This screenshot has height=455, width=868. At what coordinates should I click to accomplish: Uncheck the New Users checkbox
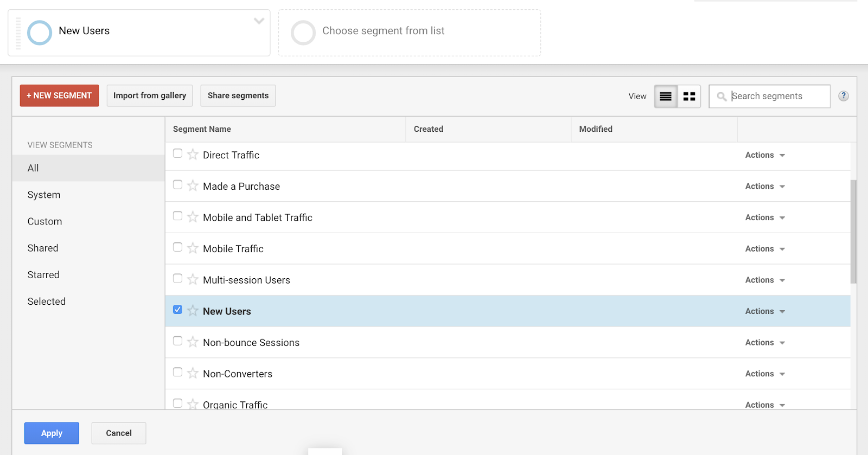[x=177, y=310]
